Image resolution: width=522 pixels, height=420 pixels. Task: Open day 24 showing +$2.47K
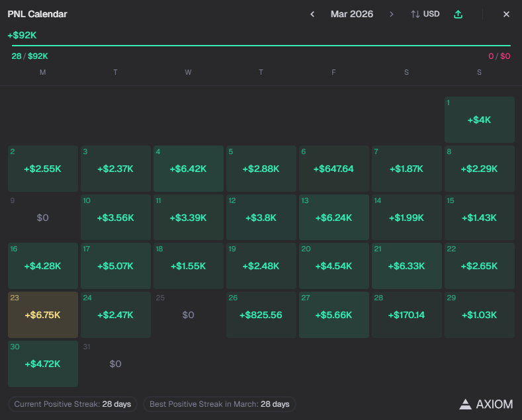116,315
